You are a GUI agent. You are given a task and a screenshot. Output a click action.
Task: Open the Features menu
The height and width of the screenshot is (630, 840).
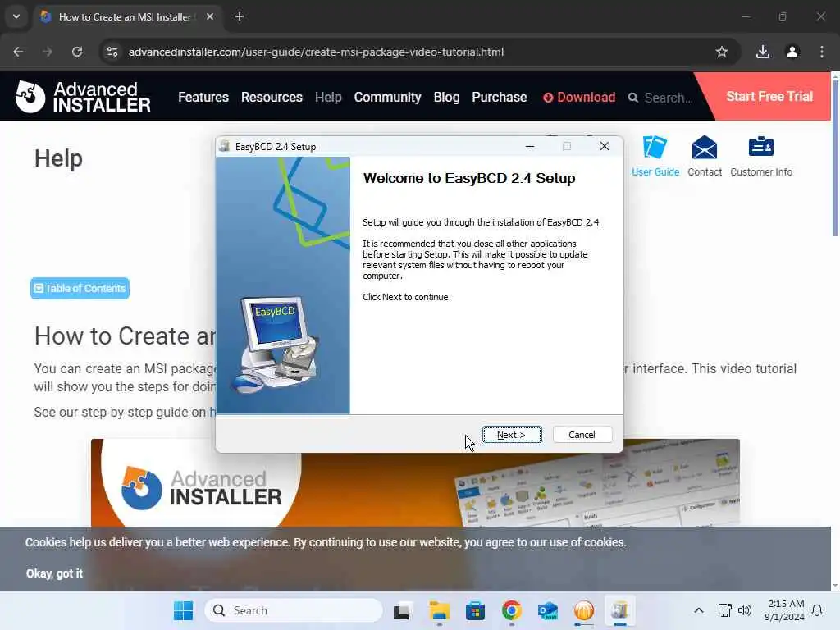[x=203, y=97]
